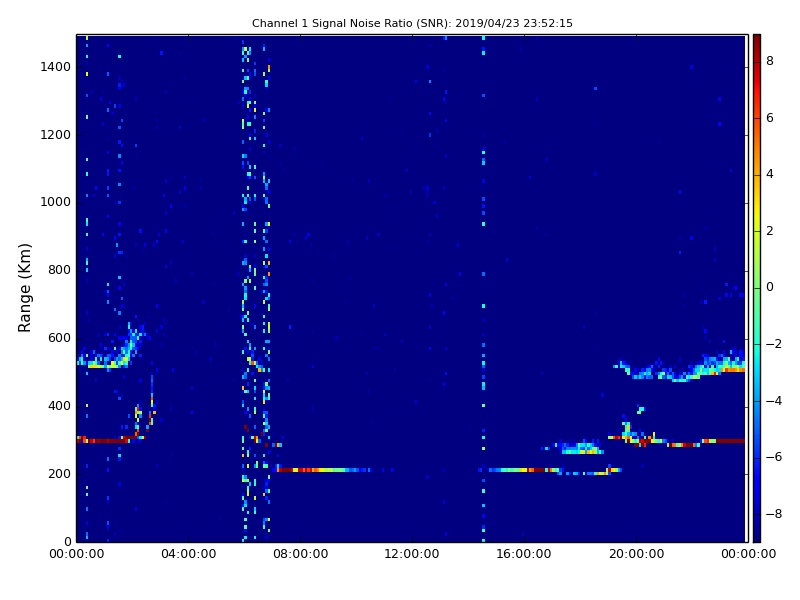
Task: Click the 1000 range tick label
Action: pos(56,202)
